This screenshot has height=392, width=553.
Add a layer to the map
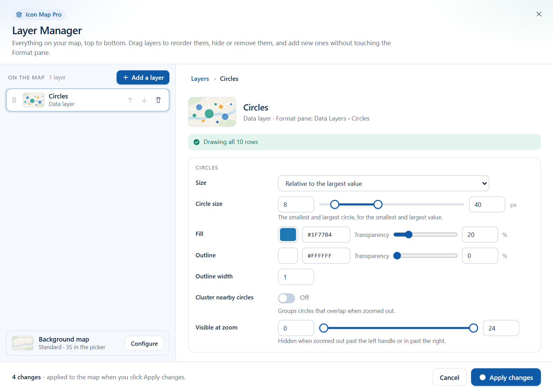143,77
